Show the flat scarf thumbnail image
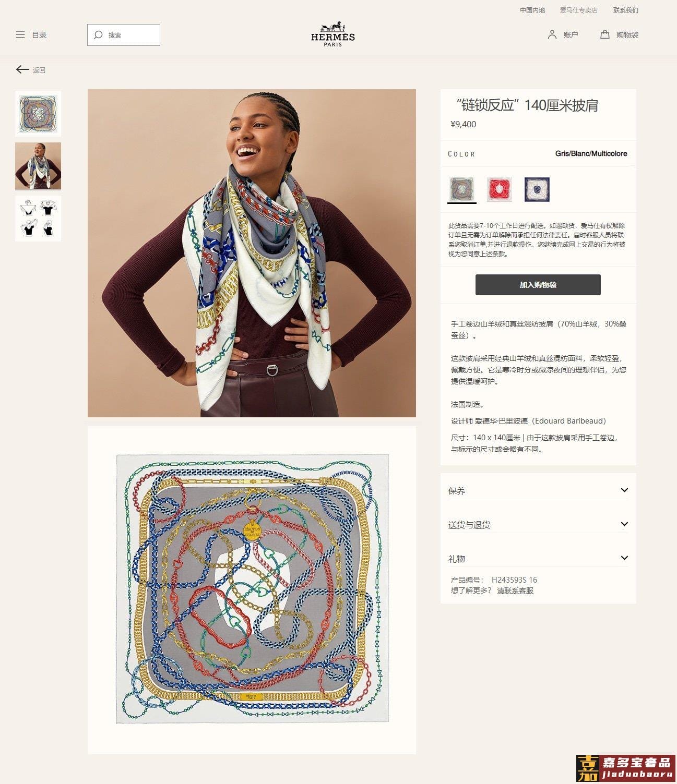Viewport: 677px width, 784px height. pyautogui.click(x=38, y=114)
